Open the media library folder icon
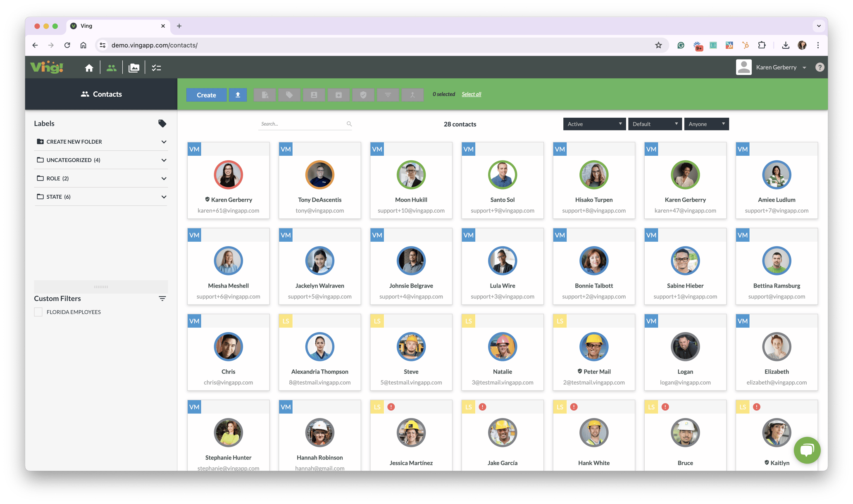Viewport: 853px width, 504px height. click(134, 67)
